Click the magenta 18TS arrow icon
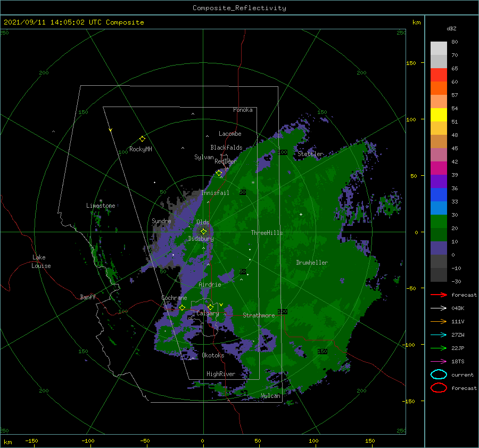 coord(439,362)
